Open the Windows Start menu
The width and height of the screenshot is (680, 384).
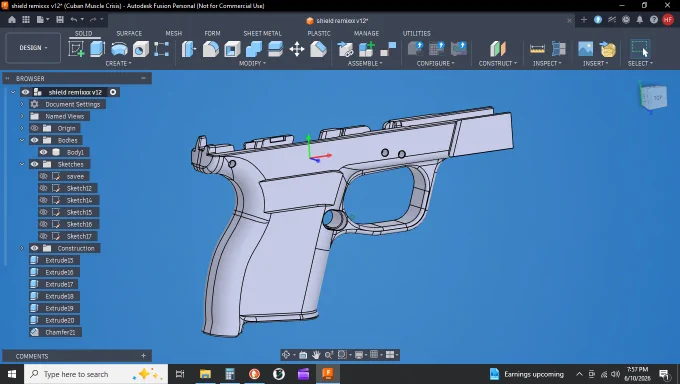[x=12, y=374]
